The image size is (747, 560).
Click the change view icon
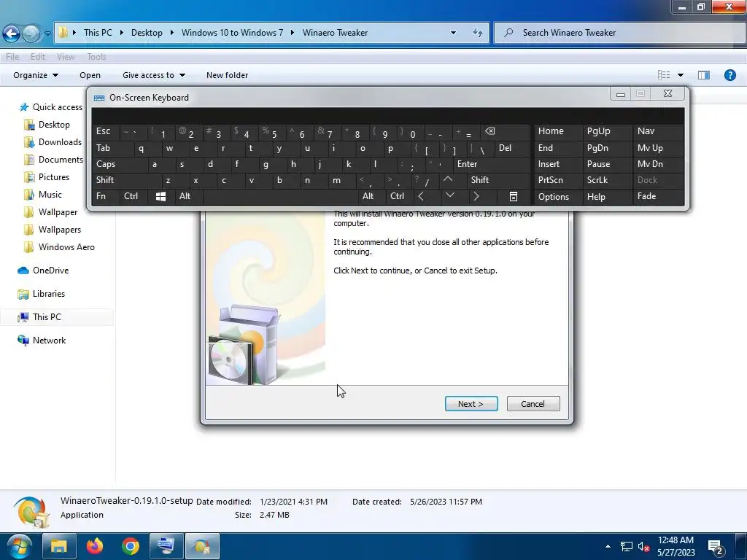coord(664,75)
